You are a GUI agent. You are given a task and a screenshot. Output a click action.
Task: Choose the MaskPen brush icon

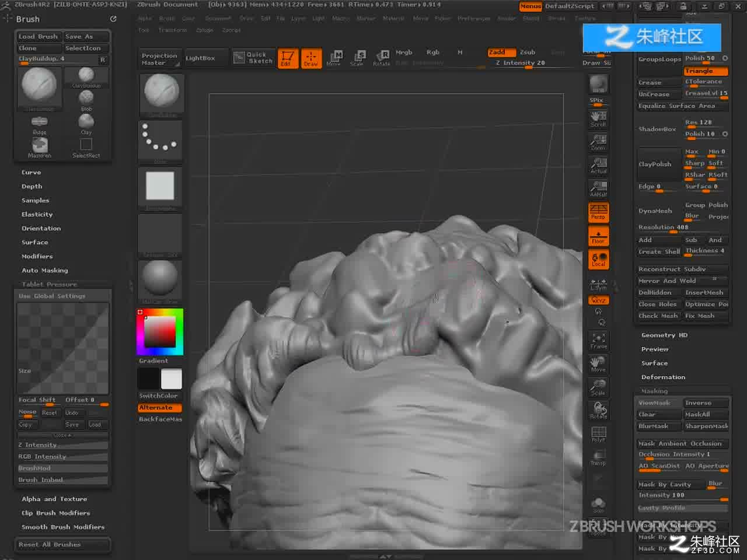tap(39, 148)
